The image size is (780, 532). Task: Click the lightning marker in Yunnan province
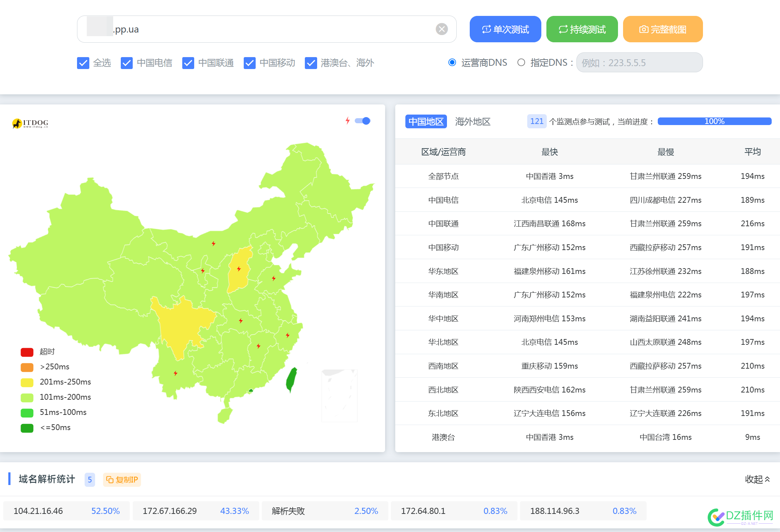(x=175, y=373)
